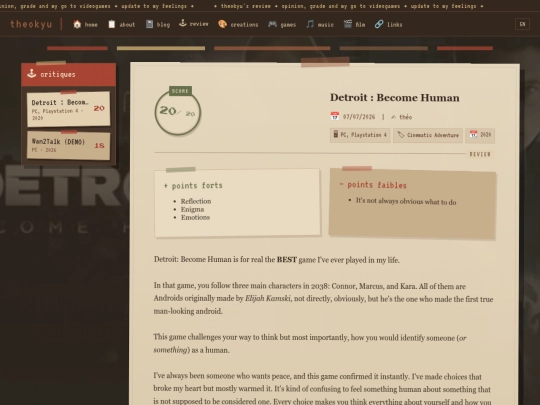The image size is (540, 405).
Task: Click the + points forts heading
Action: (193, 186)
